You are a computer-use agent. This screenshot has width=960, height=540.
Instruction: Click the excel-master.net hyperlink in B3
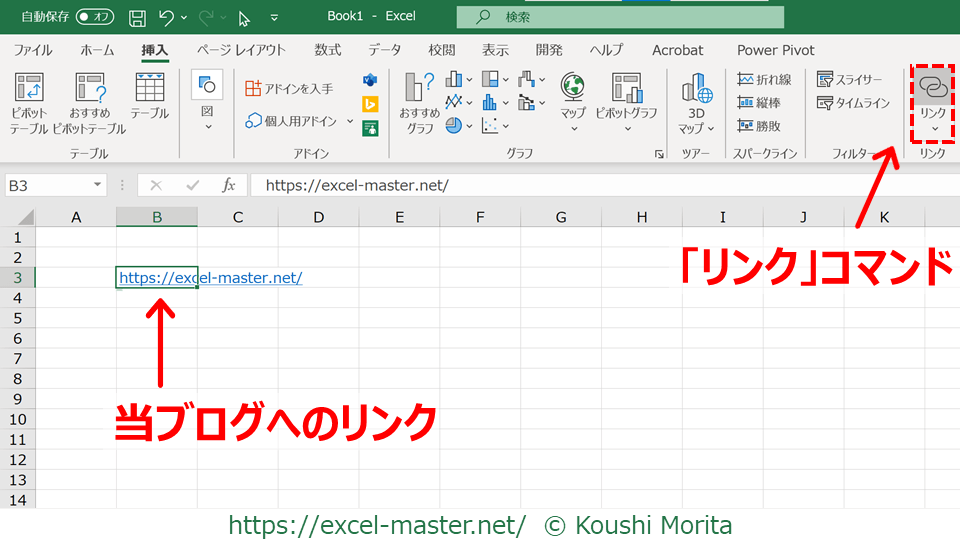pyautogui.click(x=210, y=278)
